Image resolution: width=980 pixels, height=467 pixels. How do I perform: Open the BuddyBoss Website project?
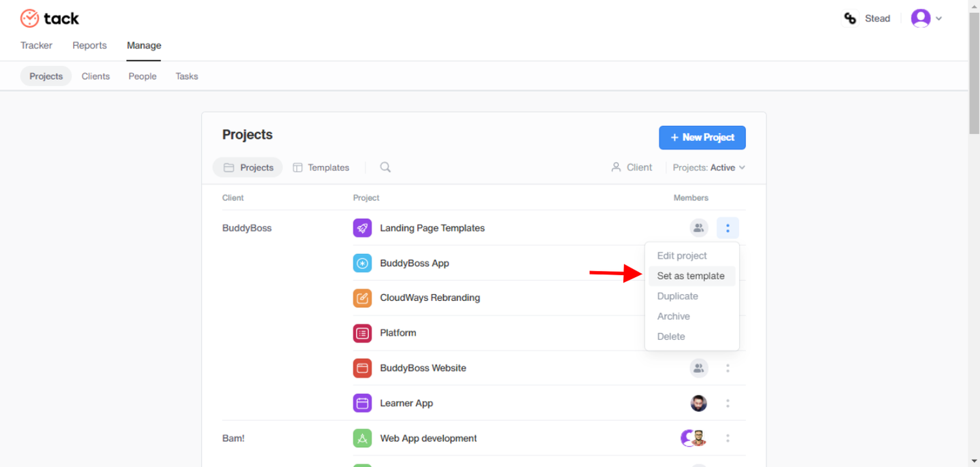423,368
